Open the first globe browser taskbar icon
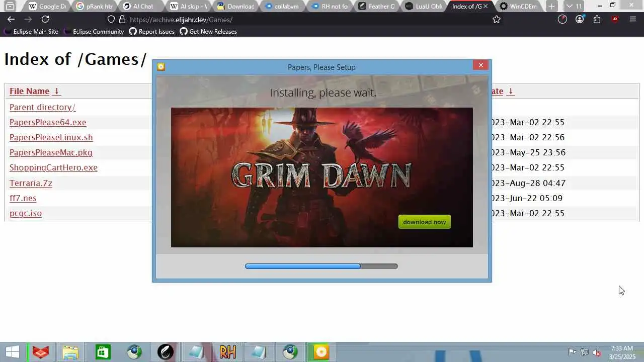The image size is (644, 362). 134,352
